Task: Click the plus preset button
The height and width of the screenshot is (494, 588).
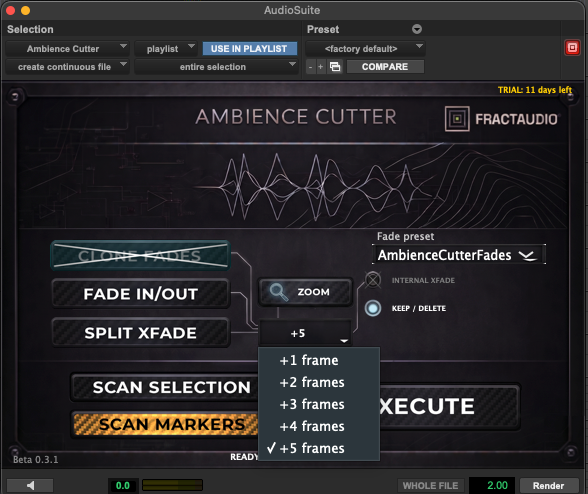Action: pos(320,67)
